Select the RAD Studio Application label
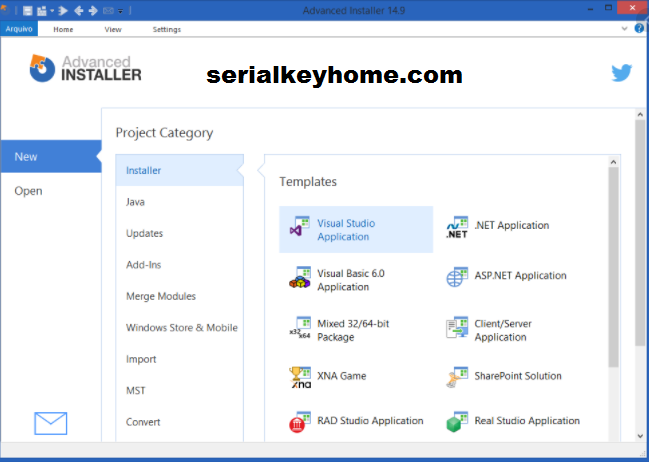The image size is (649, 462). [x=370, y=421]
